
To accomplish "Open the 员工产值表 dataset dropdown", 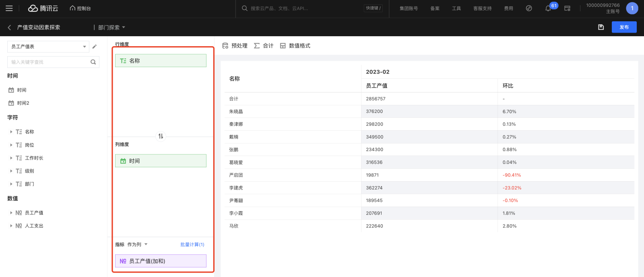I will click(x=48, y=47).
